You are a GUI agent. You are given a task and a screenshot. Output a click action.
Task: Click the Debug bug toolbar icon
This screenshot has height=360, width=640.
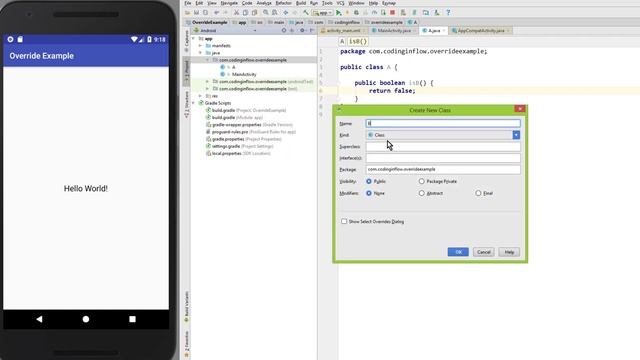[356, 13]
